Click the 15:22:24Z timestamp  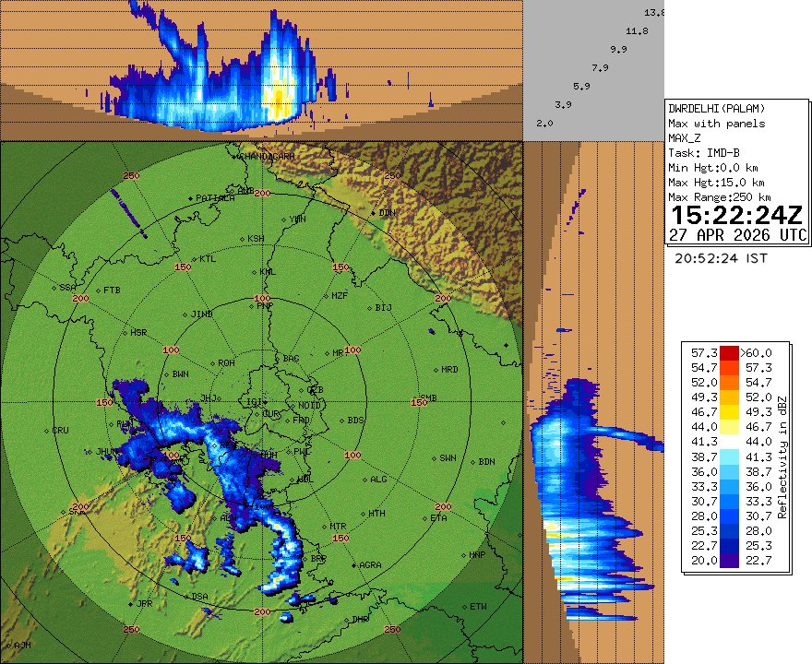tap(736, 213)
